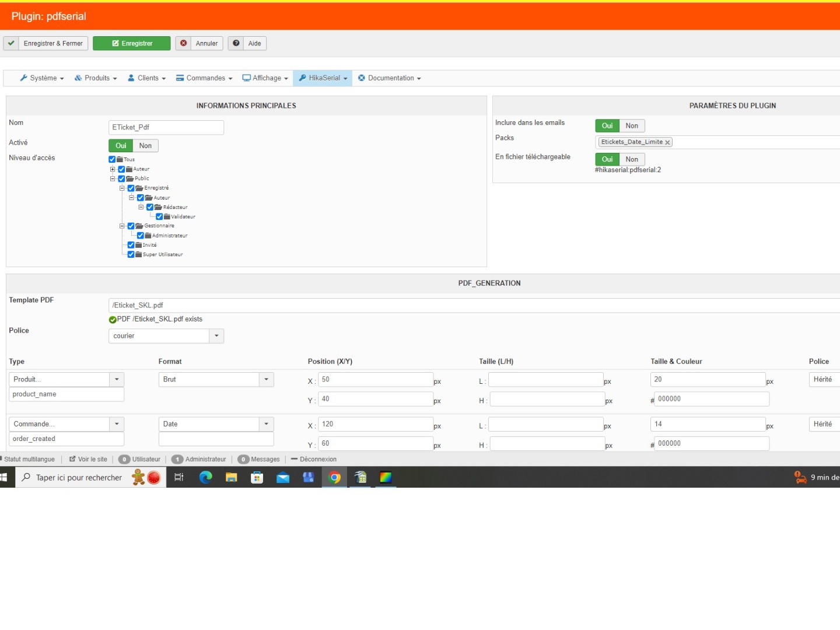Image resolution: width=840 pixels, height=630 pixels.
Task: Set Inclure dans les emails to Non
Action: (632, 126)
